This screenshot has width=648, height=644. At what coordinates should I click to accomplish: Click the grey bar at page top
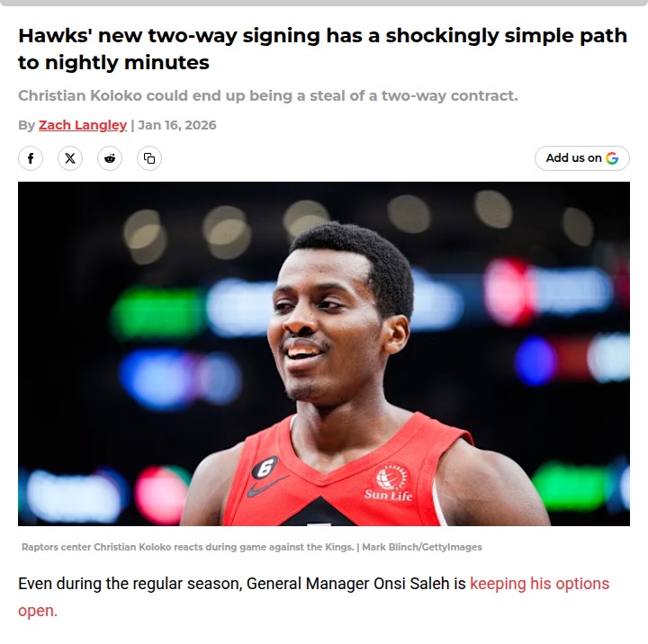click(324, 3)
